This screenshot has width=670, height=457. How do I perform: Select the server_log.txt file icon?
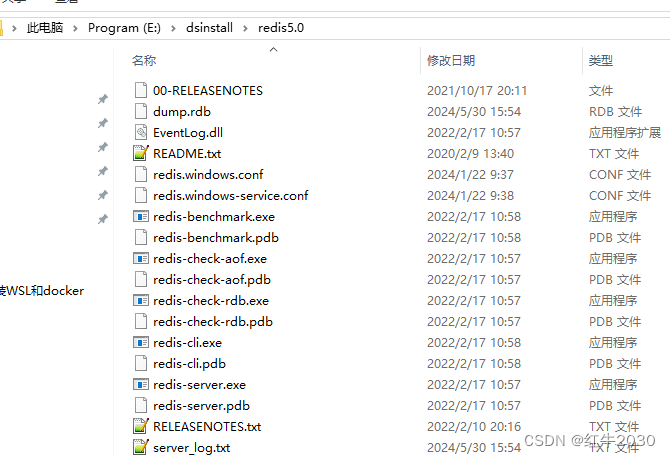(x=141, y=447)
